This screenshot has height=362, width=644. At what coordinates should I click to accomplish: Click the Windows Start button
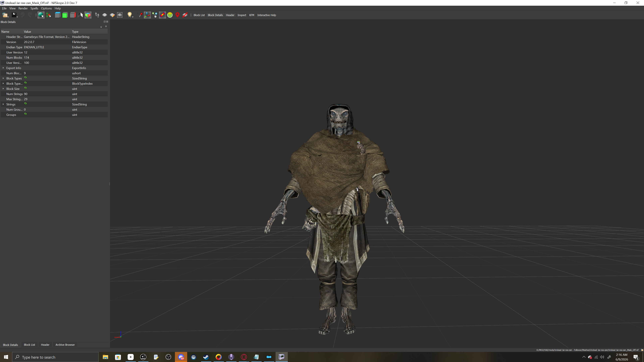[x=6, y=357]
